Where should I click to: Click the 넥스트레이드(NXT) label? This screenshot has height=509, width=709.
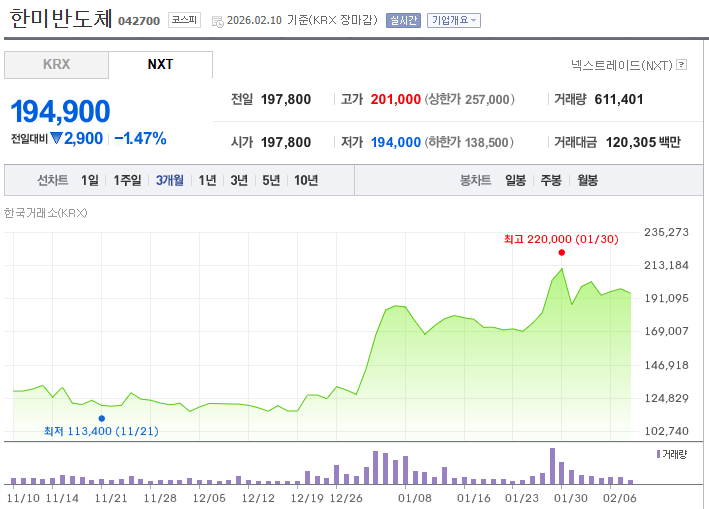click(622, 66)
